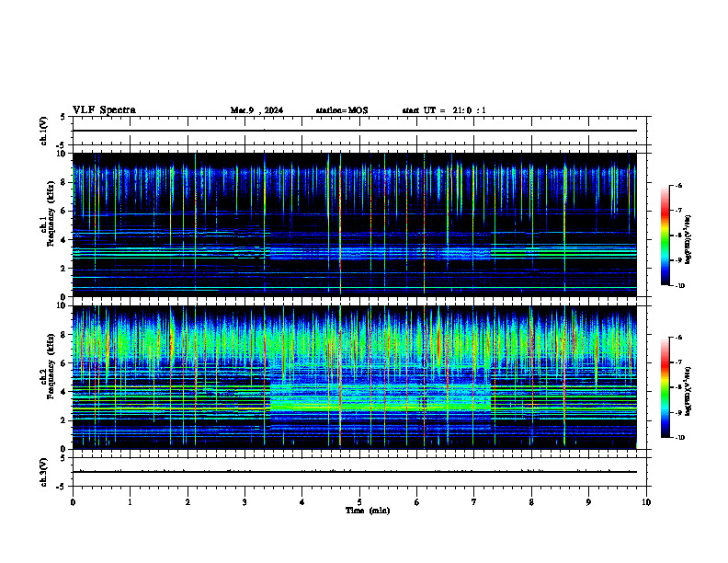Click the ch.1 color bar "log(PSD)" caption

[x=688, y=239]
